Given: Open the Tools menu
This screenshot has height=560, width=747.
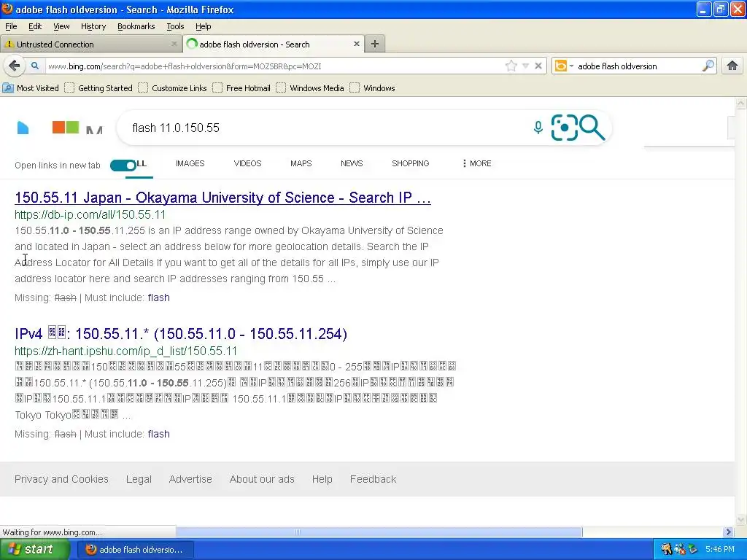Looking at the screenshot, I should point(175,26).
